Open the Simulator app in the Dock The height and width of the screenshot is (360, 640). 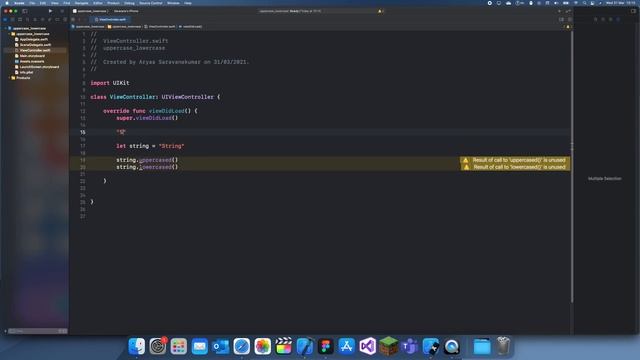pyautogui.click(x=431, y=346)
